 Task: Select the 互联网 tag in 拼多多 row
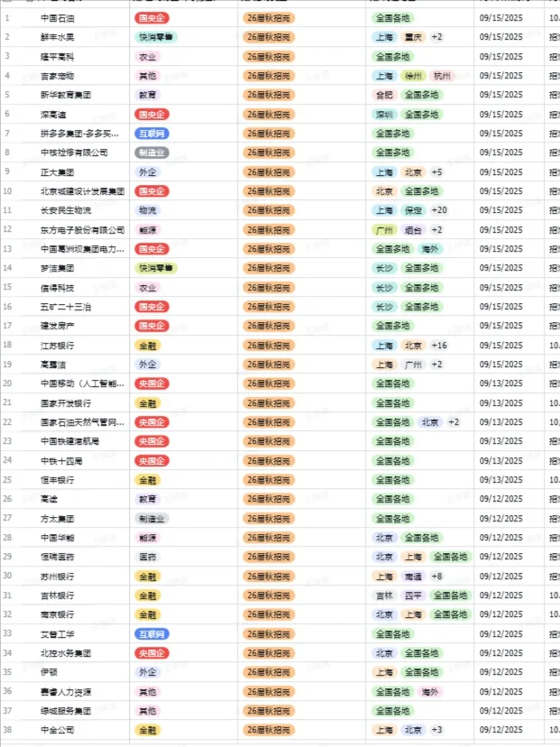click(151, 134)
